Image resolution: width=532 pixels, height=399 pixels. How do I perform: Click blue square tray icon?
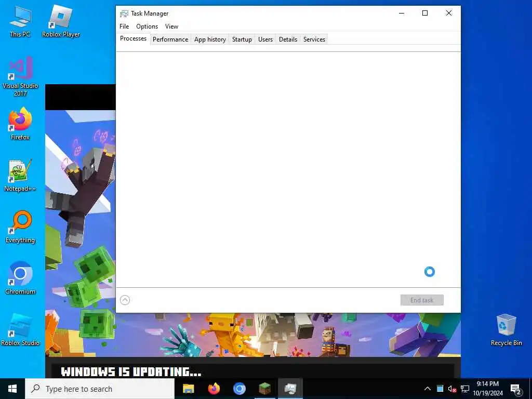point(440,389)
